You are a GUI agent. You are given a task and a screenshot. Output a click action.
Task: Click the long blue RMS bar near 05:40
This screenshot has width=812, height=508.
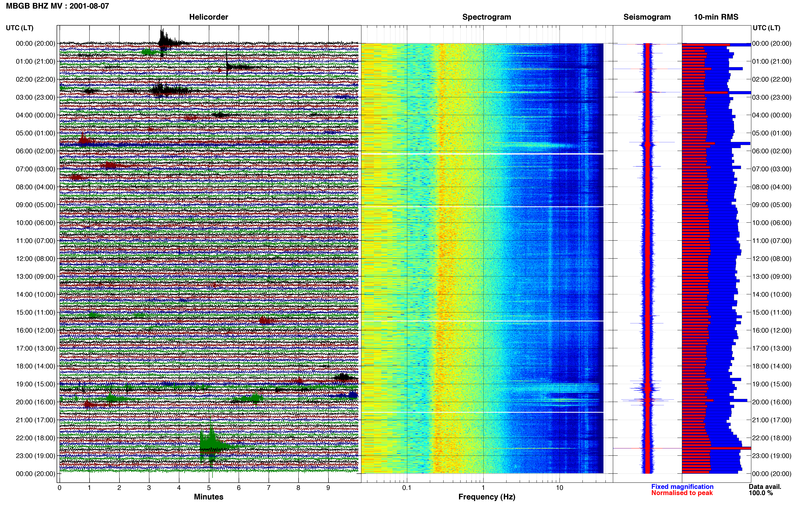716,143
